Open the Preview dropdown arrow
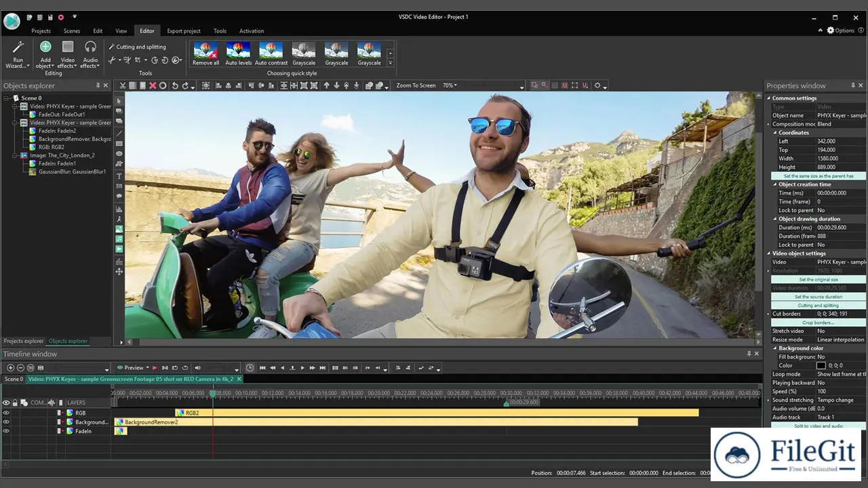This screenshot has width=868, height=488. point(146,368)
